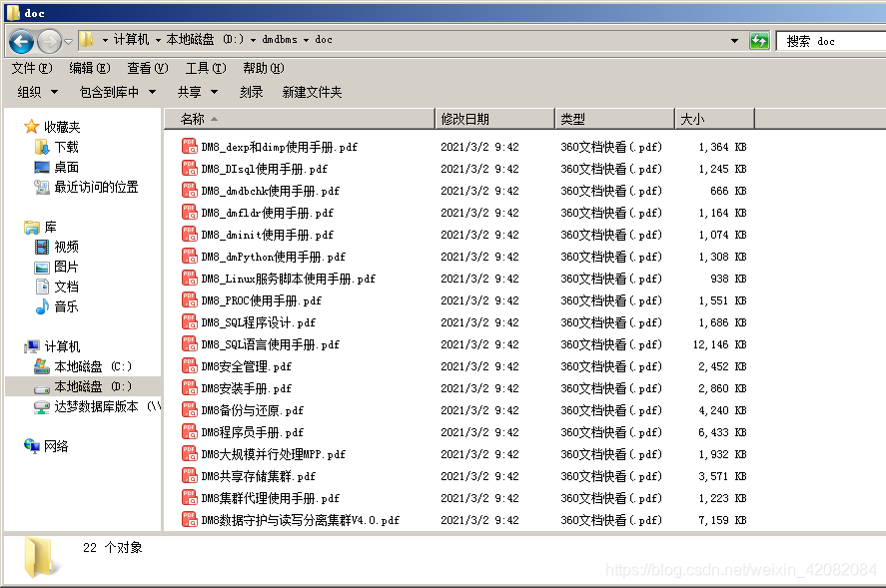Sort by the 修改日期 column header
This screenshot has width=886, height=588.
click(x=495, y=119)
